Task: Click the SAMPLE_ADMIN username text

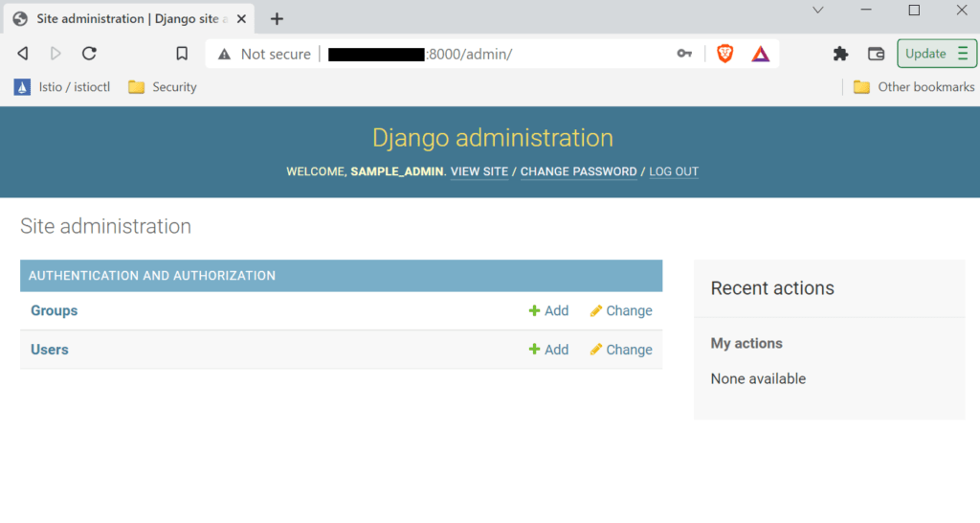Action: (x=397, y=171)
